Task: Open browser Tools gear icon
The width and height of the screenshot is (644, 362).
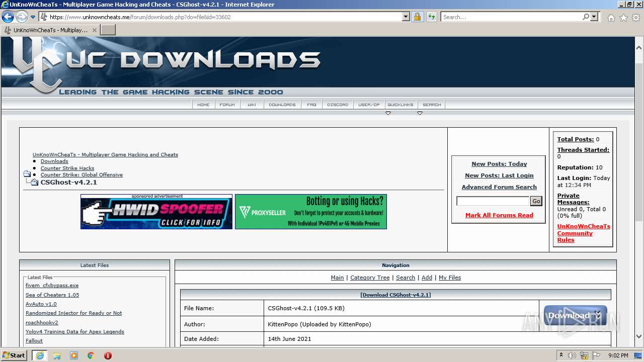Action: click(636, 18)
